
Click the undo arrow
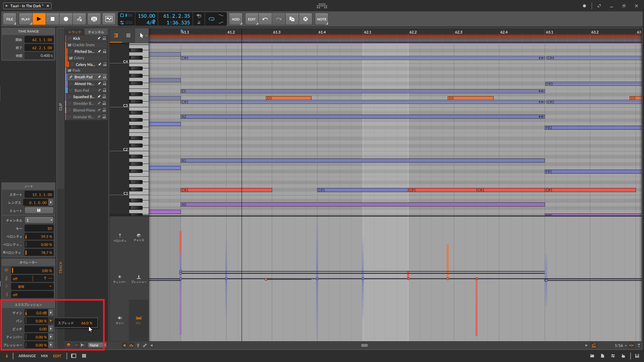265,19
